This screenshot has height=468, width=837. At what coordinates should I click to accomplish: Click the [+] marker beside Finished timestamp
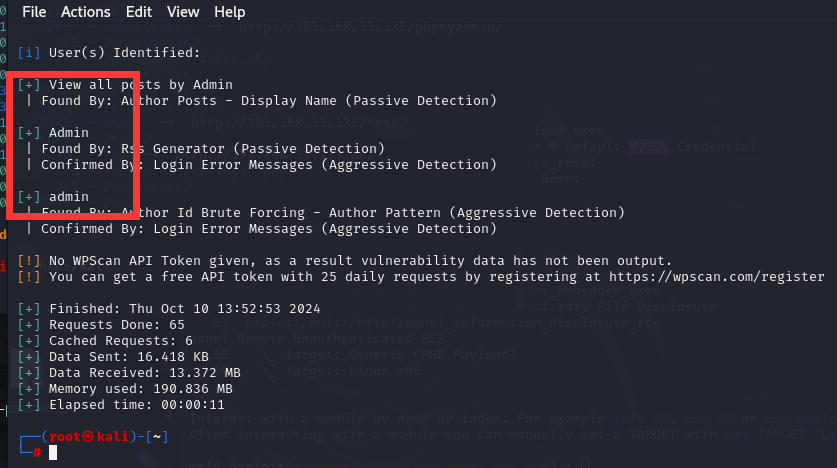29,309
